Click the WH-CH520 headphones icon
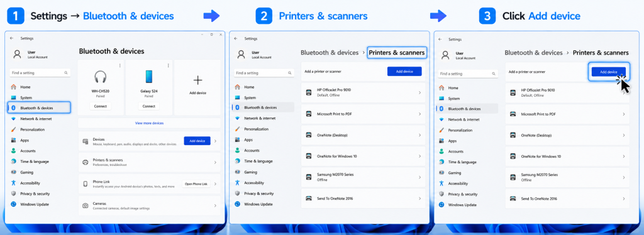 [x=100, y=77]
